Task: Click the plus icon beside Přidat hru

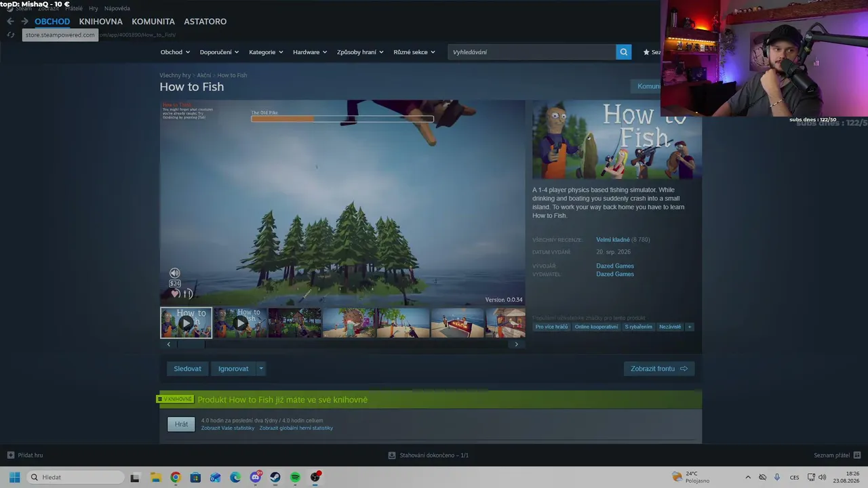Action: coord(10,455)
